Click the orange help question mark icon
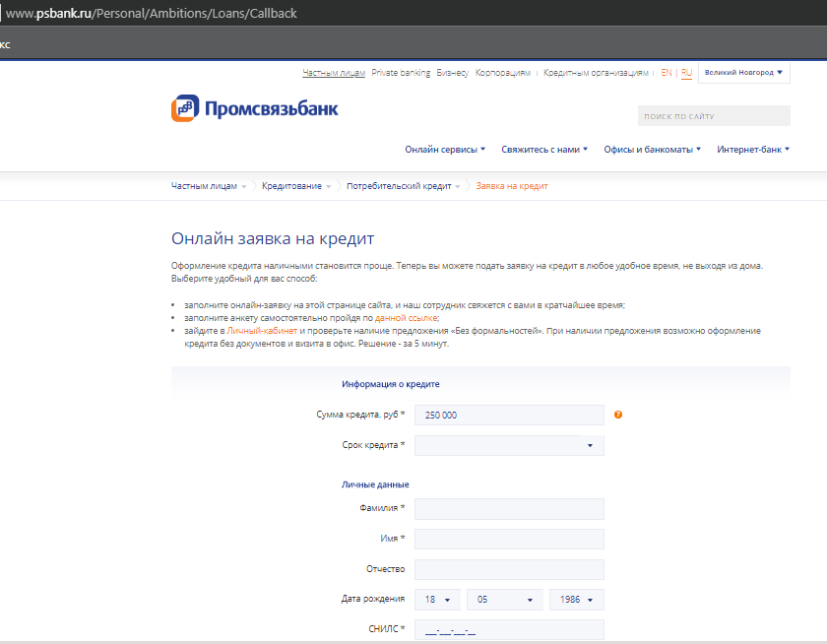 pos(618,415)
